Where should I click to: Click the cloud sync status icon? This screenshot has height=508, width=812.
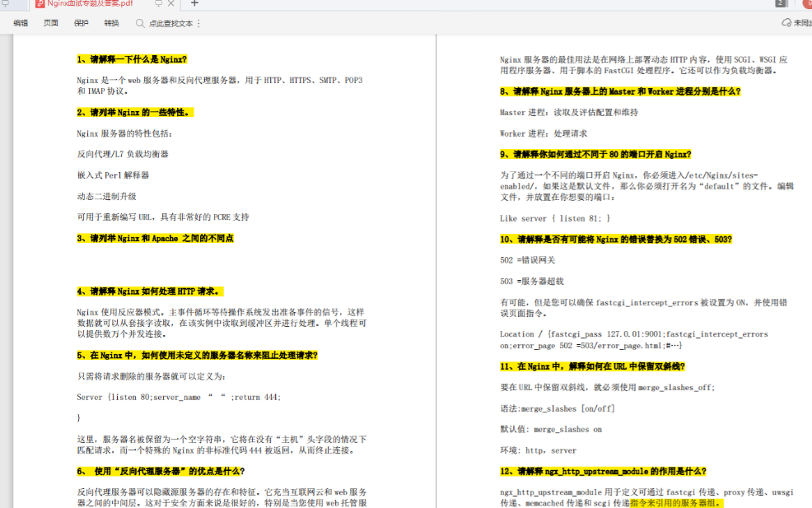(x=786, y=23)
